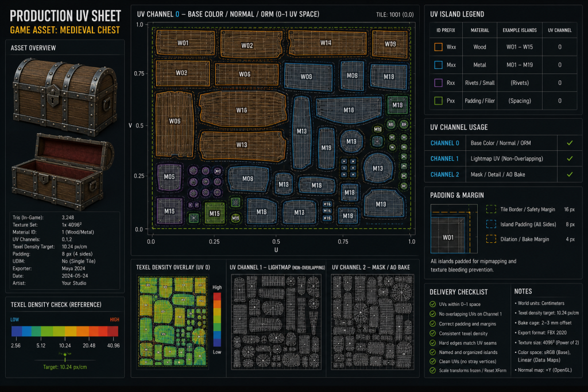Click the '1x 4096²' texture set value

tap(72, 225)
